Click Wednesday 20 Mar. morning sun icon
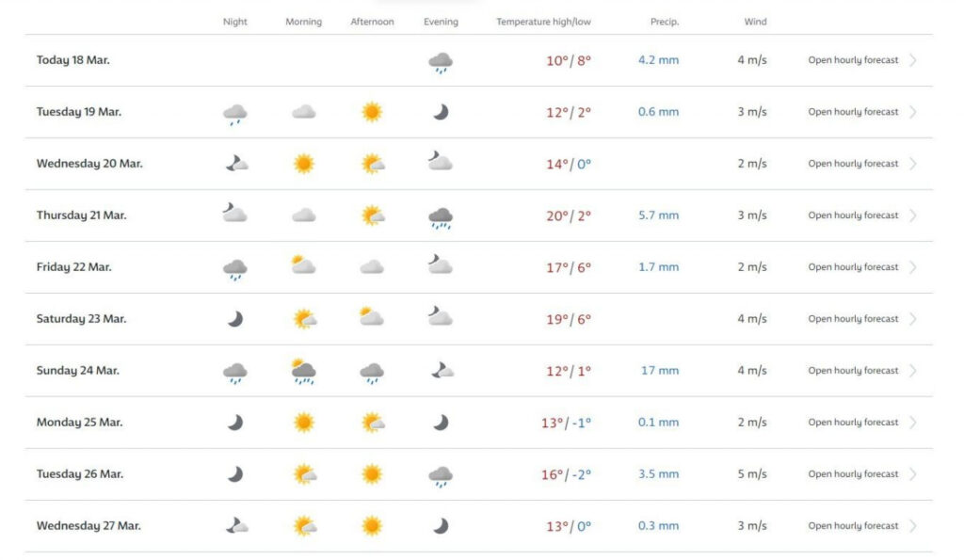 [x=303, y=164]
